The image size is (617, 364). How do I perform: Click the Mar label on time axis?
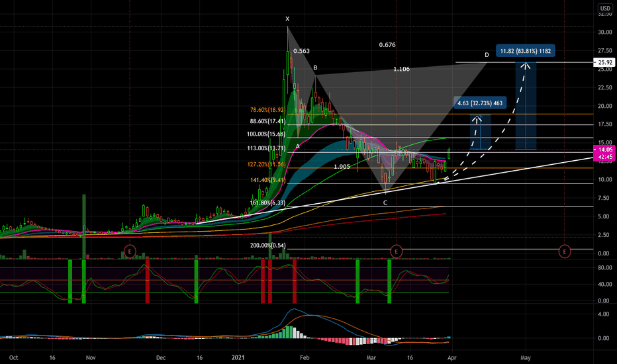[x=371, y=357]
